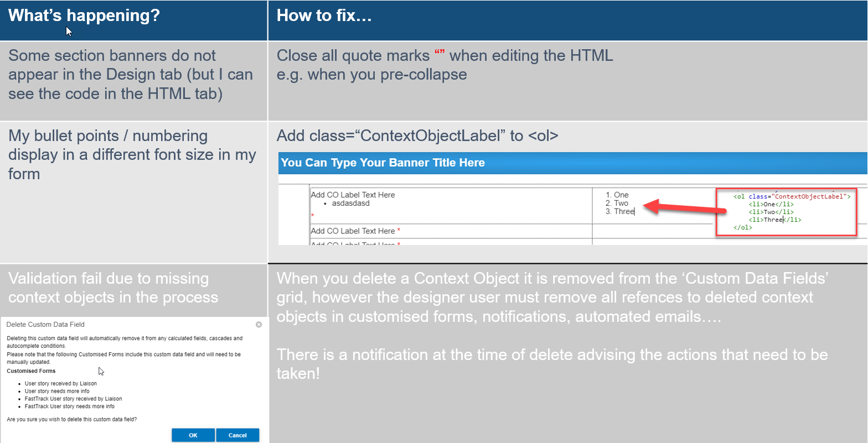
Task: Click 'FastTrack User story needs more info' item
Action: pyautogui.click(x=70, y=406)
